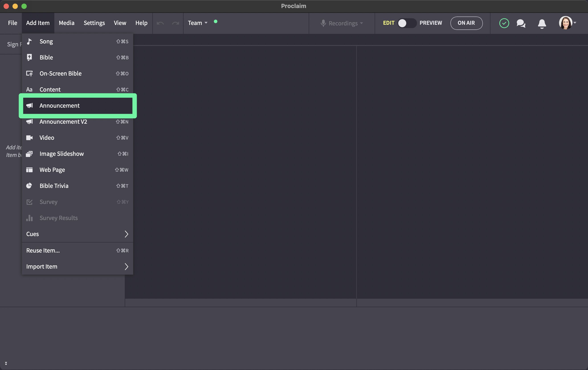Select Announcement V2 menu entry

[78, 121]
